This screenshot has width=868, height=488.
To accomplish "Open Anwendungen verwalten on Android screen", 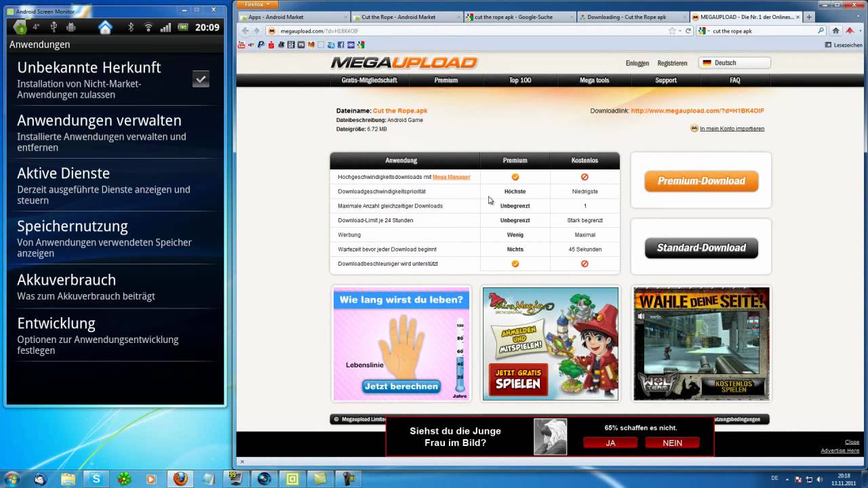I will 115,132.
